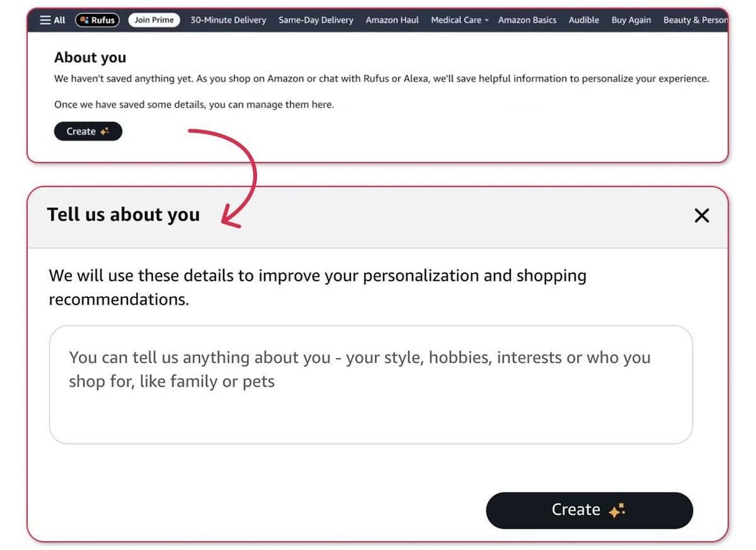Screen dimensions: 756x550
Task: Open Amazon Haul from the navigation bar
Action: [x=392, y=20]
